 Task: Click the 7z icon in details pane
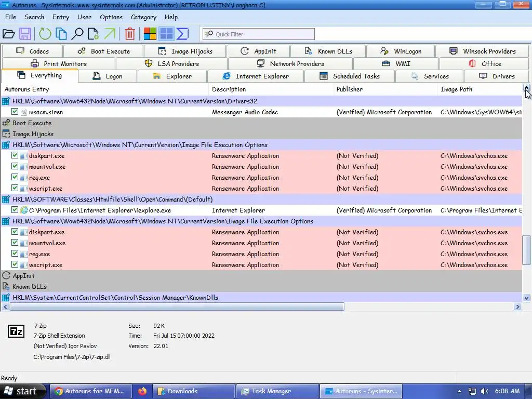point(16,331)
